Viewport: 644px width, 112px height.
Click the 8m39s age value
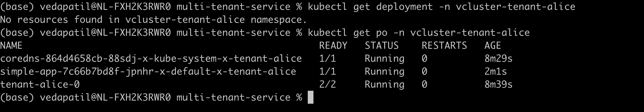click(498, 85)
